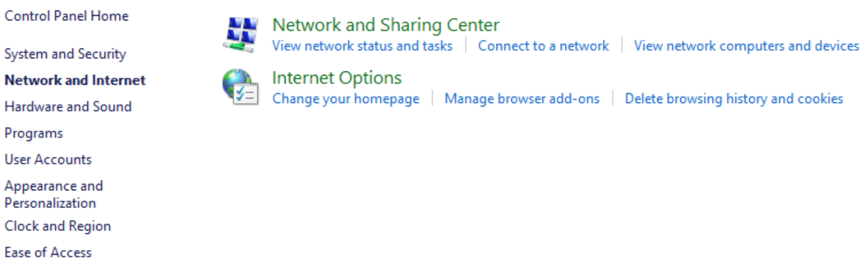Open Manage browser add-ons
The width and height of the screenshot is (868, 273).
click(x=521, y=98)
